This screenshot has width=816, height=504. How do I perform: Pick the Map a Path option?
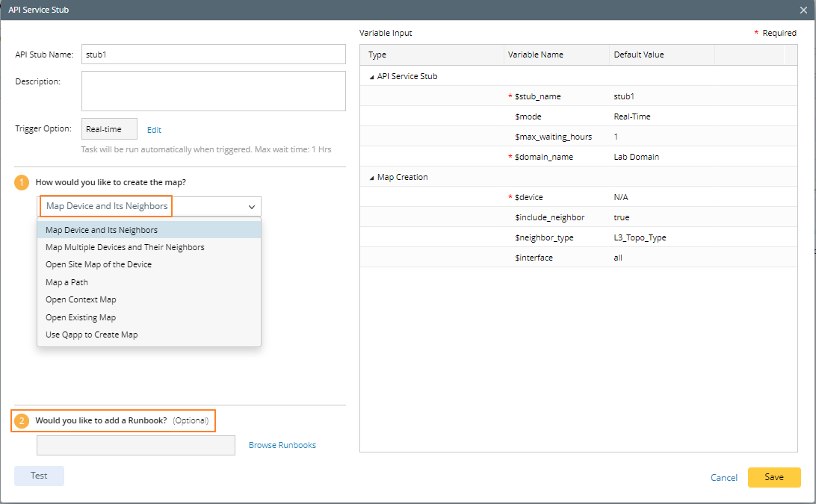point(67,282)
